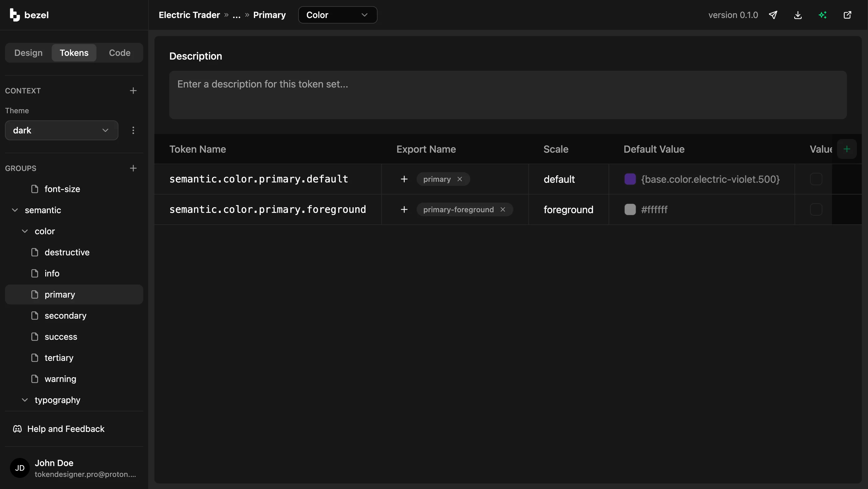This screenshot has height=489, width=868.
Task: Remove the primary export name tag
Action: [x=460, y=179]
